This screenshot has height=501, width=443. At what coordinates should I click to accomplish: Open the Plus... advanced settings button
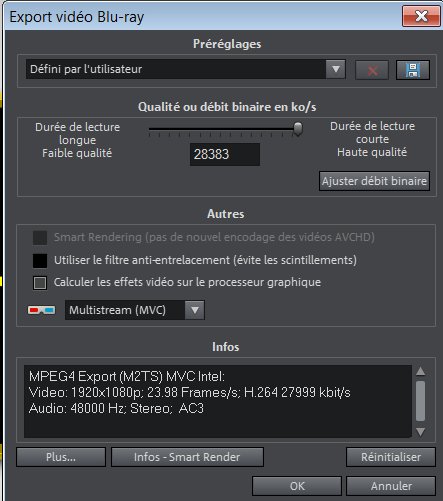(61, 457)
